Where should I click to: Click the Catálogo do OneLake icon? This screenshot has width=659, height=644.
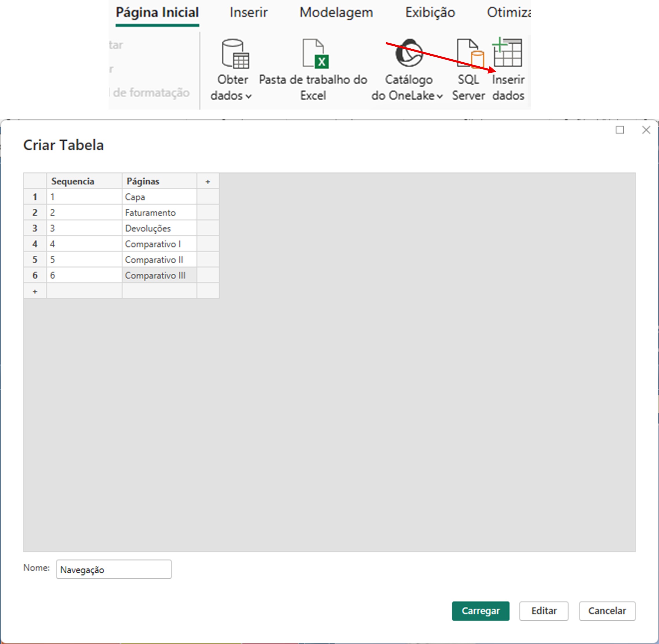click(409, 53)
